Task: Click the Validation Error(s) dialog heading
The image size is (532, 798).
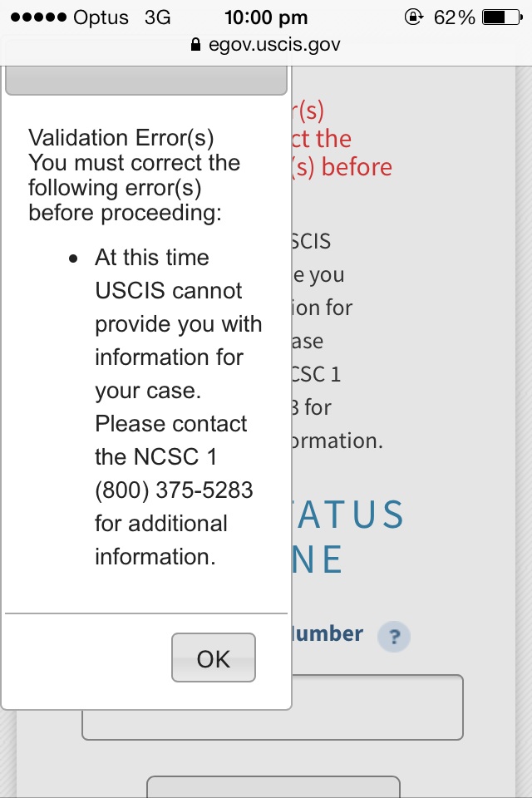Action: pos(121,138)
